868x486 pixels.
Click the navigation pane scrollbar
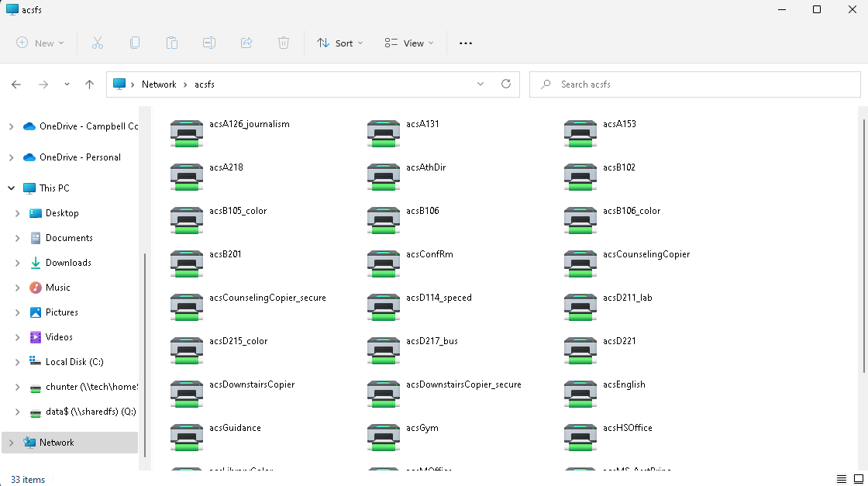point(145,354)
